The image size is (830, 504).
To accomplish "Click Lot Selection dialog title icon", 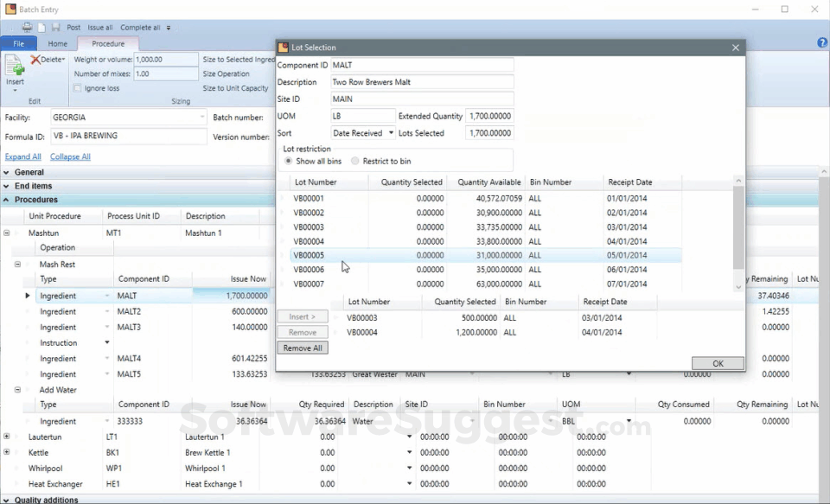I will [x=284, y=48].
